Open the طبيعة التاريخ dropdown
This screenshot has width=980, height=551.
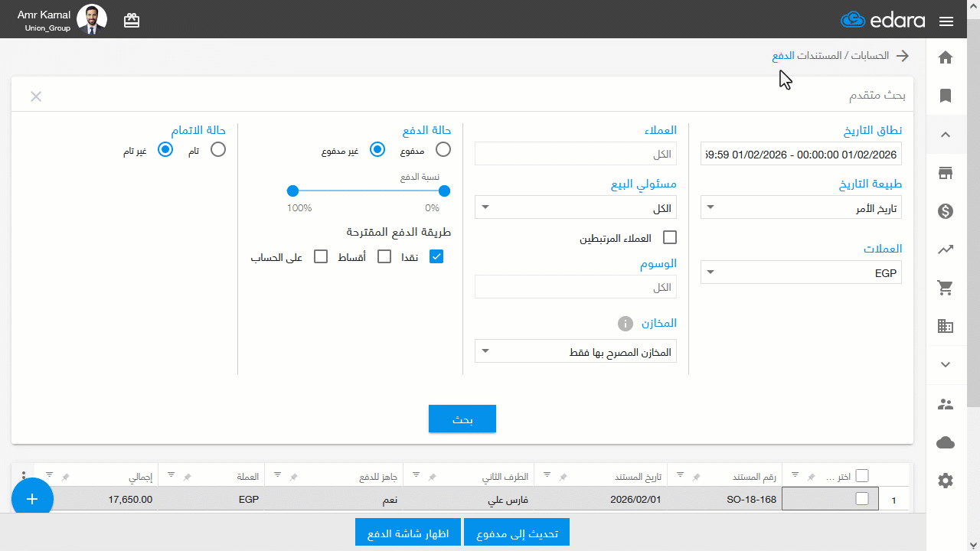coord(801,207)
